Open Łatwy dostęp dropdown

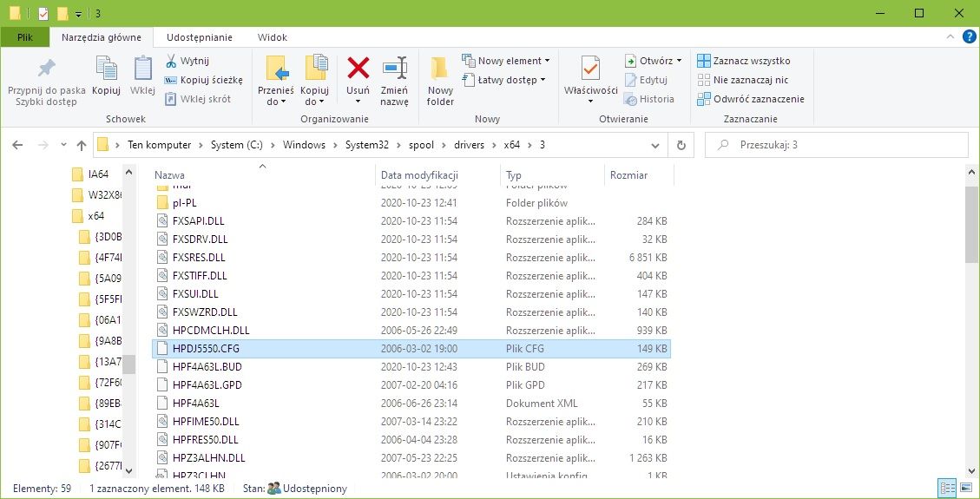(x=503, y=80)
